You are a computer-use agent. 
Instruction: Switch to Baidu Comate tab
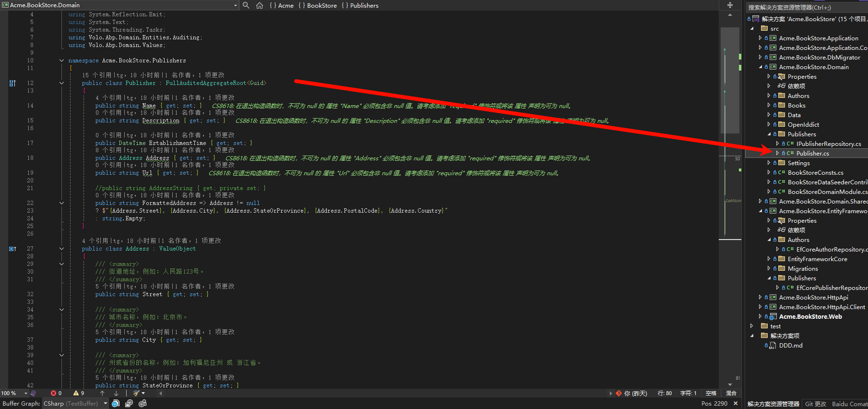click(x=850, y=404)
